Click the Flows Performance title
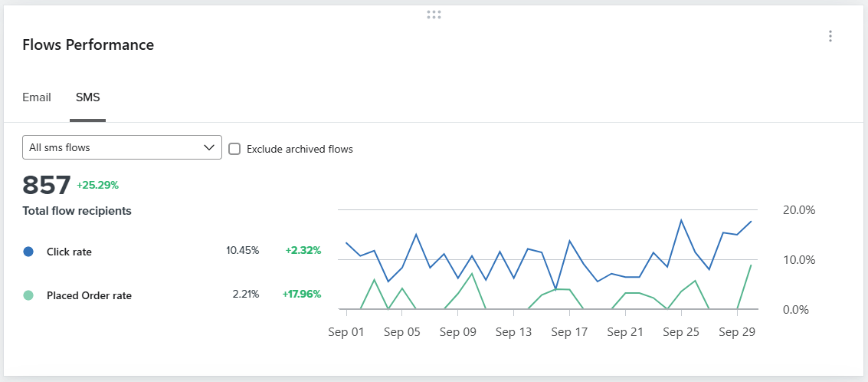Viewport: 868px width, 382px height. 88,45
